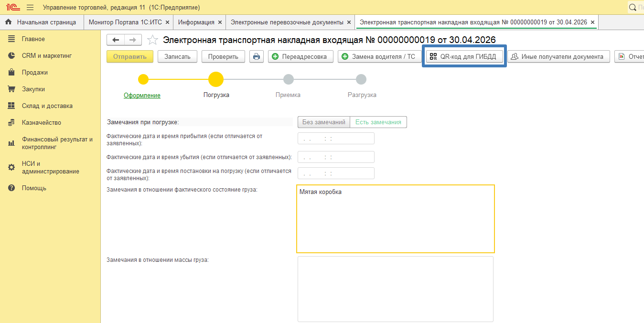Open the hamburger main menu icon
Screen dimensions: 644x323
coord(30,8)
